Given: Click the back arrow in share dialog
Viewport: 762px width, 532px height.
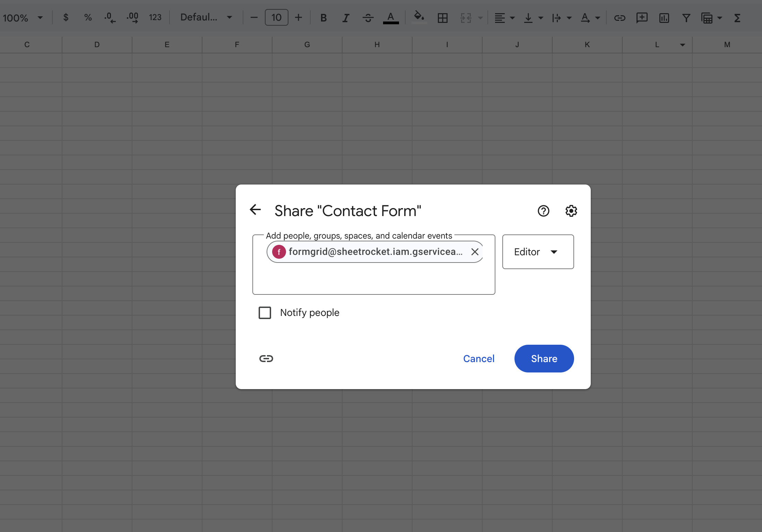Looking at the screenshot, I should tap(255, 210).
